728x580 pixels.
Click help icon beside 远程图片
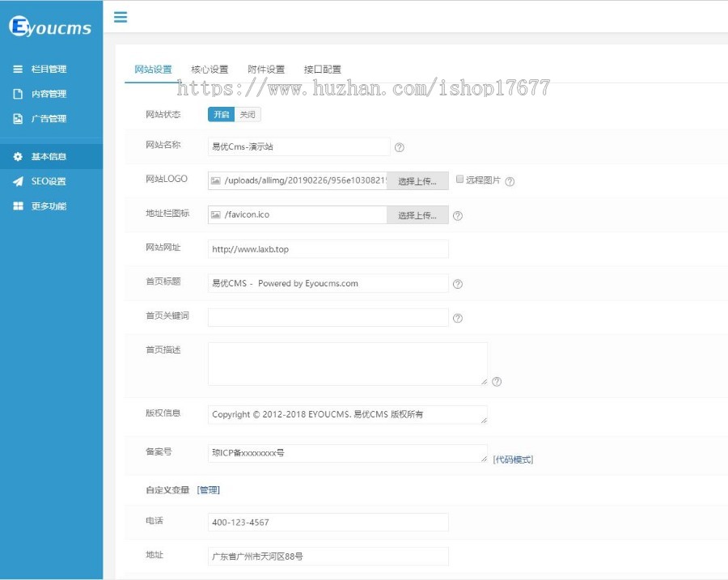510,181
